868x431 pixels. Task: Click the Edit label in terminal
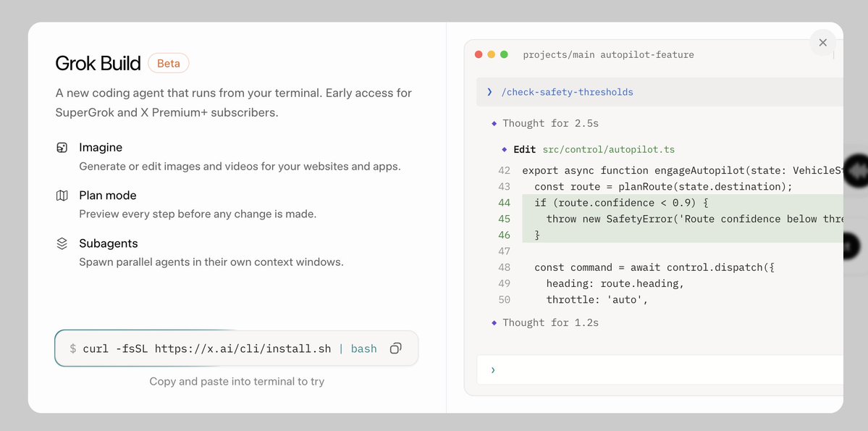click(x=524, y=149)
